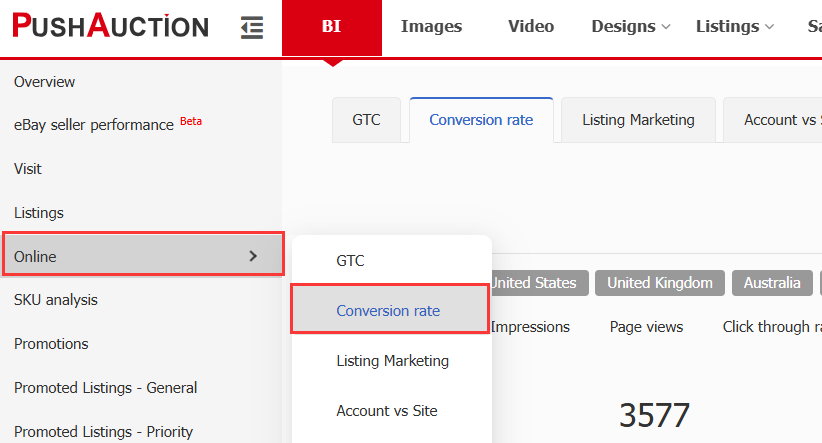Filter by Australia site
This screenshot has height=443, width=822.
[x=771, y=283]
